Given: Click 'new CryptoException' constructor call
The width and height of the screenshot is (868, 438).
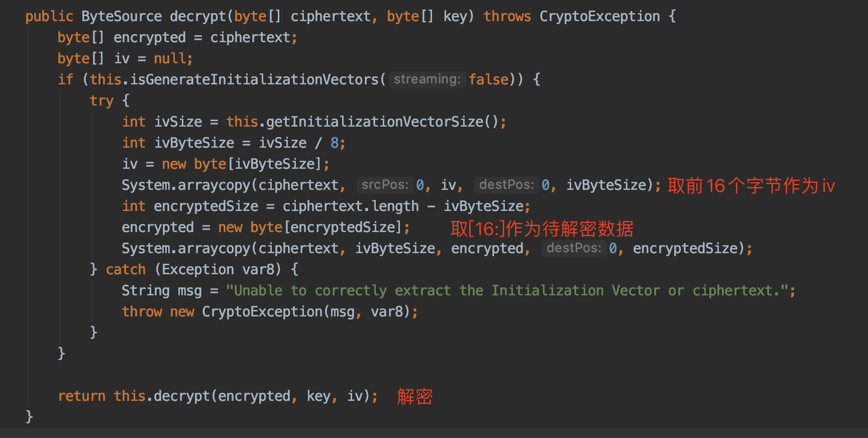Looking at the screenshot, I should pos(246,312).
